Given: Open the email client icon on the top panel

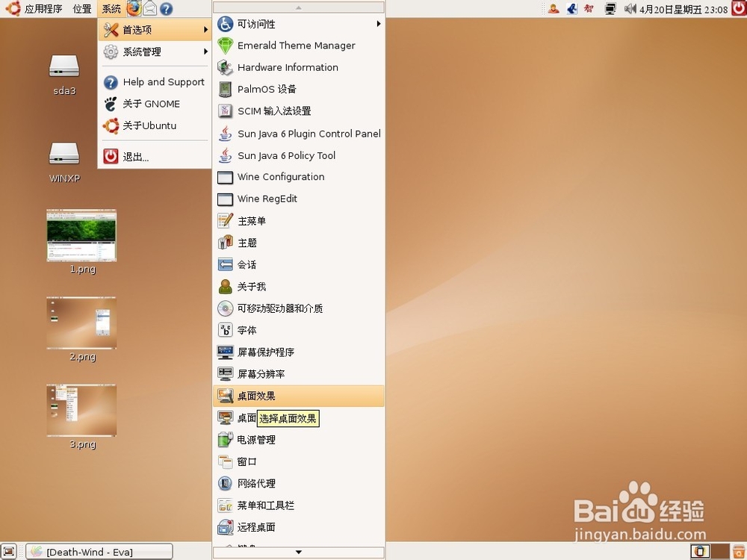Looking at the screenshot, I should tap(149, 9).
